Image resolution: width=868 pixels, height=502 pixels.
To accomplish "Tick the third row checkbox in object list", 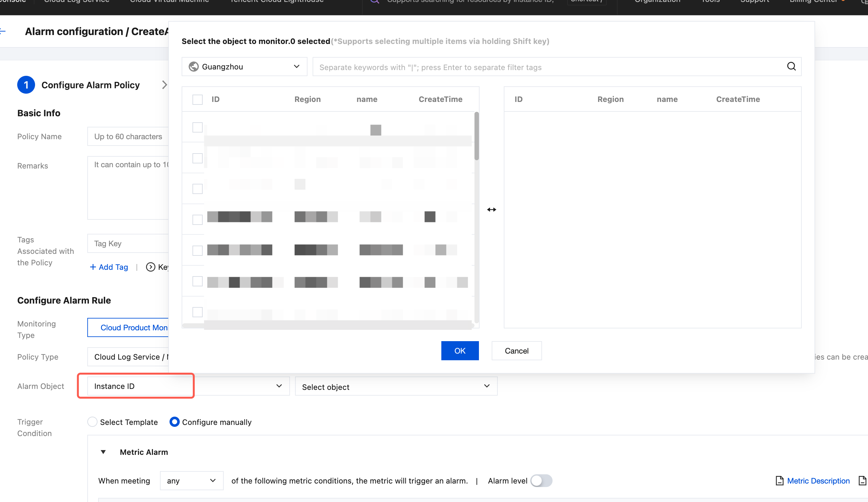I will pyautogui.click(x=197, y=189).
